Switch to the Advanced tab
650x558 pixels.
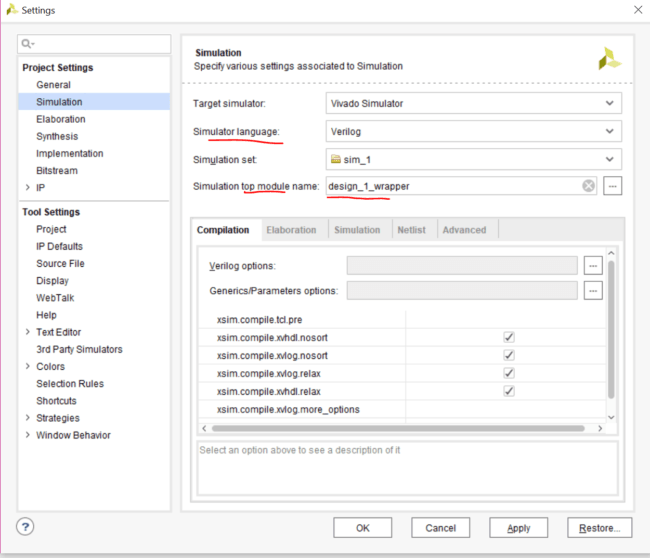click(x=464, y=230)
